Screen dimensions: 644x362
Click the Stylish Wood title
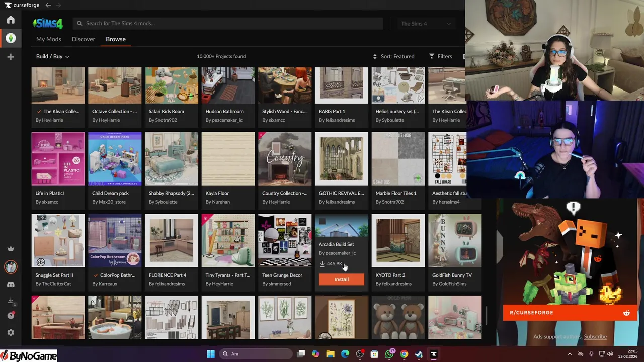click(x=284, y=111)
